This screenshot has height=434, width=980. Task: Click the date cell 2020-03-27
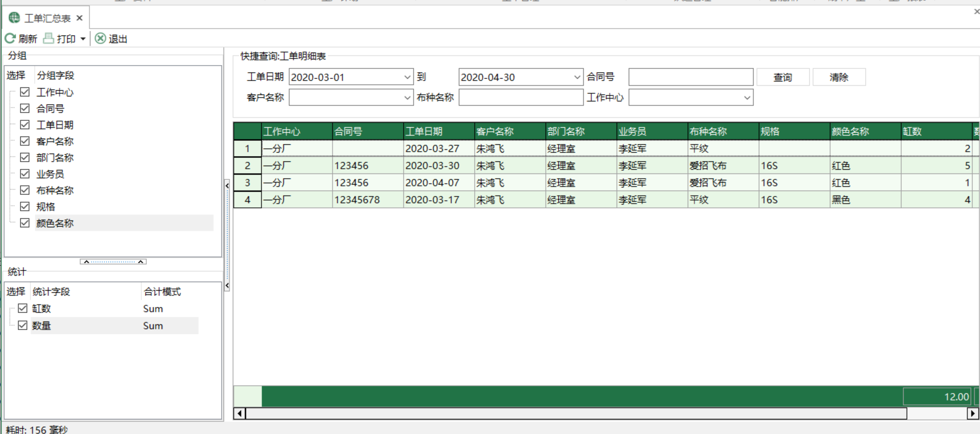439,148
